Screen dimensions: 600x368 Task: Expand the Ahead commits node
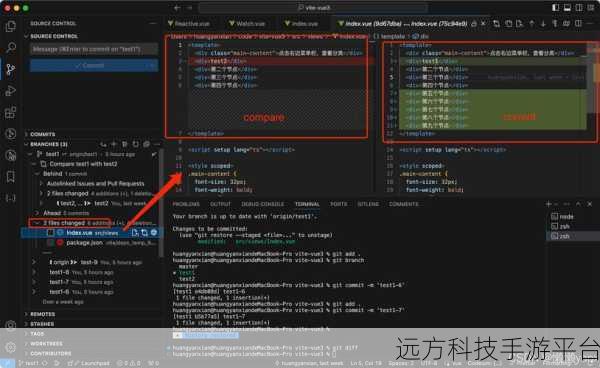pyautogui.click(x=37, y=213)
